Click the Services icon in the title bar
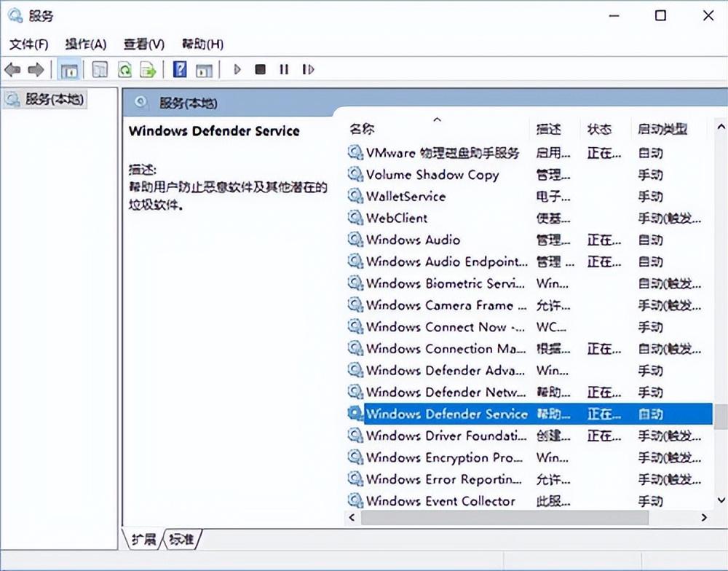Viewport: 728px width, 571px height. pyautogui.click(x=15, y=15)
